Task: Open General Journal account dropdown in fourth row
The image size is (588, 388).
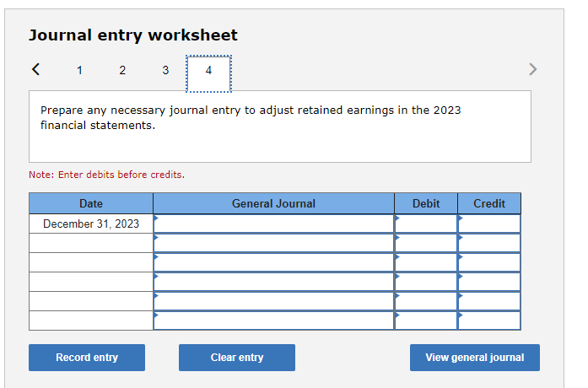Action: 273,283
